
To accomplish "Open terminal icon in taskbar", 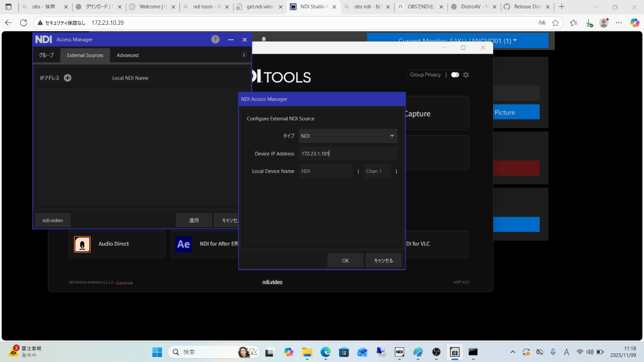I will coord(473,352).
